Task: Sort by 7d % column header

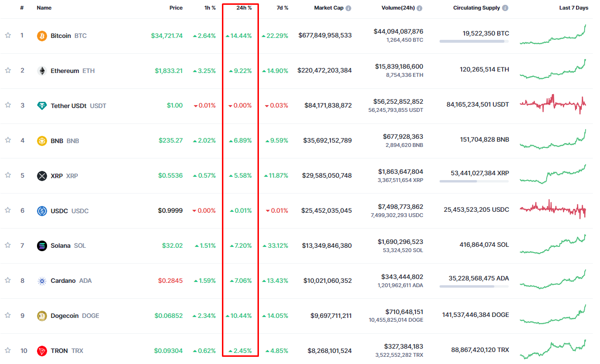Action: click(x=282, y=8)
